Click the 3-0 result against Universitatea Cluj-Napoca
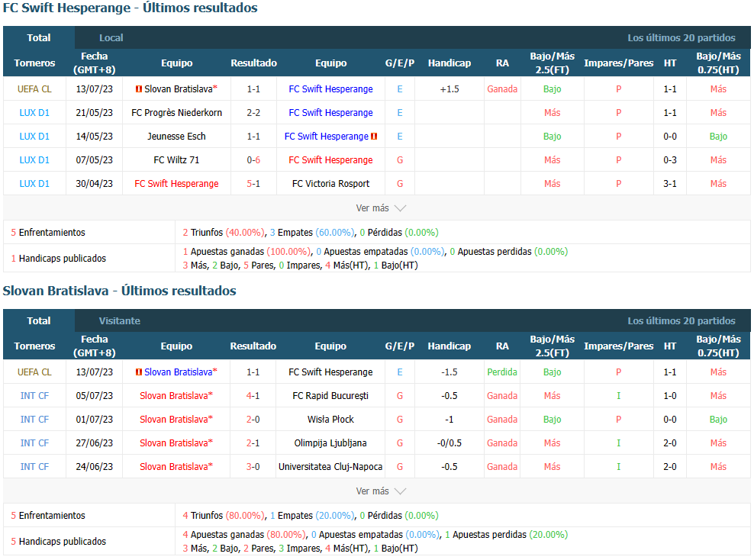754x560 pixels. [253, 466]
